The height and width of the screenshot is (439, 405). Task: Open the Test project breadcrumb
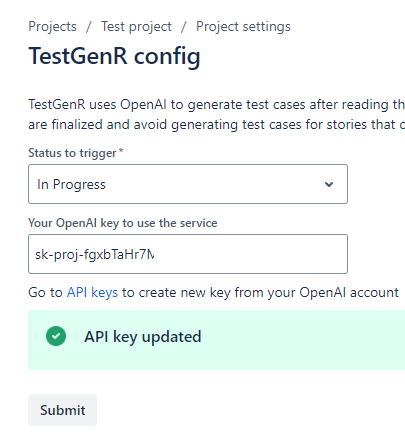(136, 27)
